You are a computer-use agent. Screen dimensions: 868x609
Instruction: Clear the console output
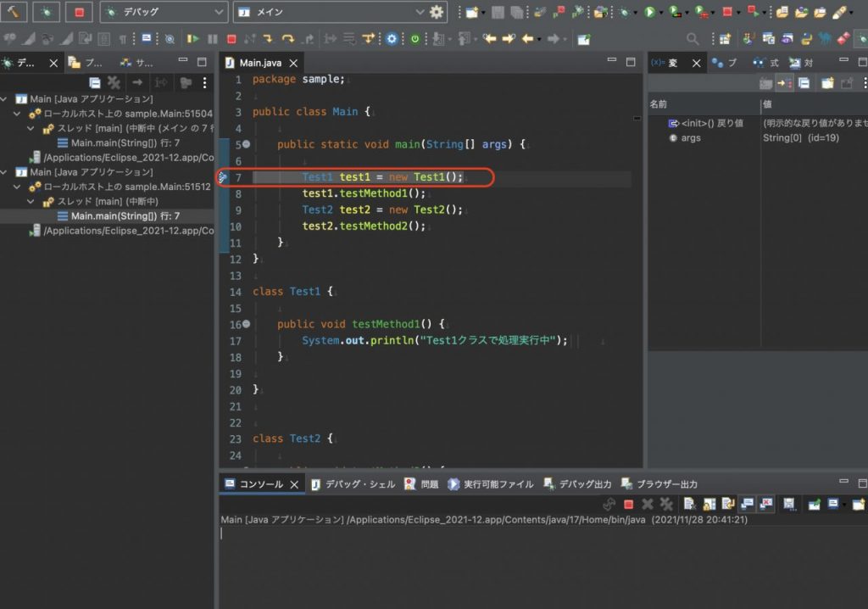coord(688,503)
